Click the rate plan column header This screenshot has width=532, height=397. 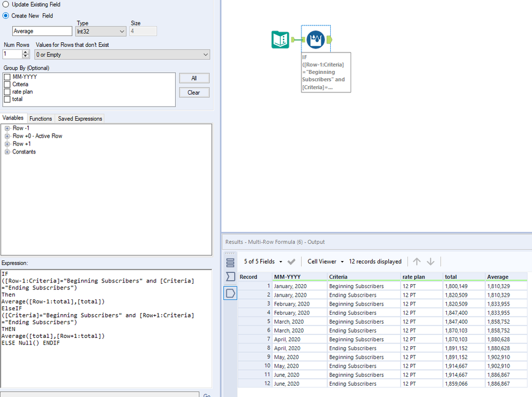tap(422, 277)
